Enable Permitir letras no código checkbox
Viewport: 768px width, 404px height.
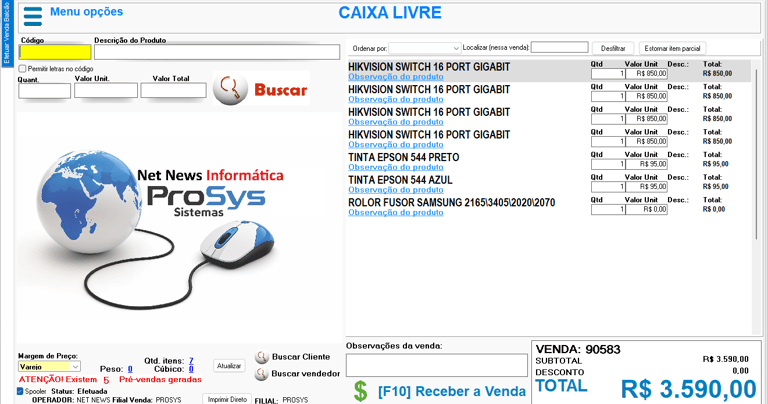tap(22, 69)
